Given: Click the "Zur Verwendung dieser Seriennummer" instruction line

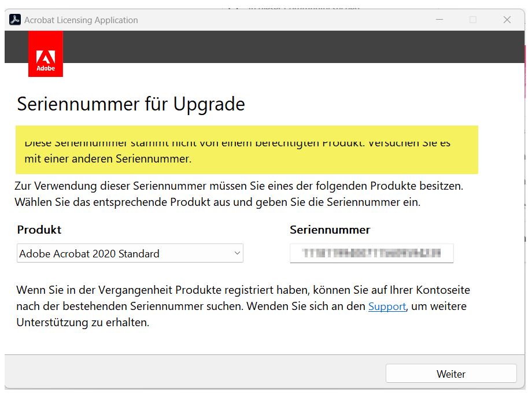Looking at the screenshot, I should coord(240,186).
